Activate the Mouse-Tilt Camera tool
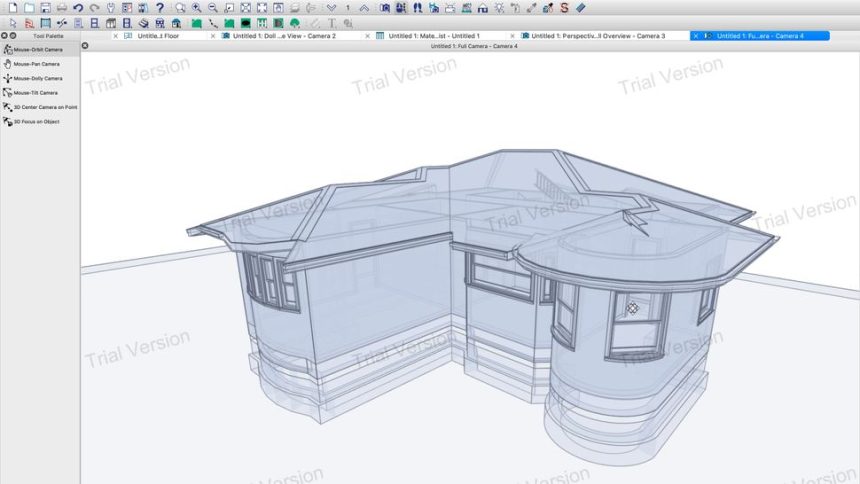 point(35,93)
